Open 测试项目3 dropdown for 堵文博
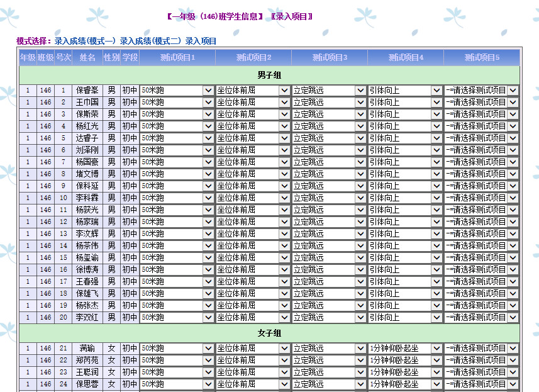Screen dimensions: 539x392 [330, 174]
